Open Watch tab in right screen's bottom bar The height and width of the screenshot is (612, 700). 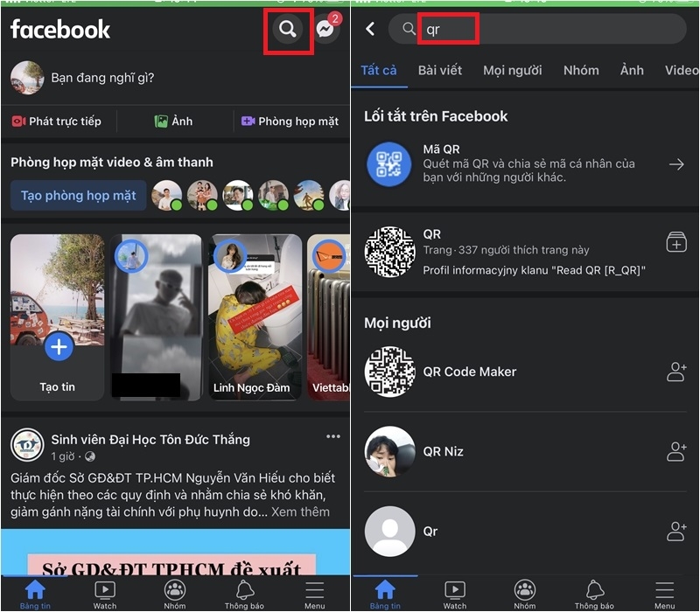point(455,595)
